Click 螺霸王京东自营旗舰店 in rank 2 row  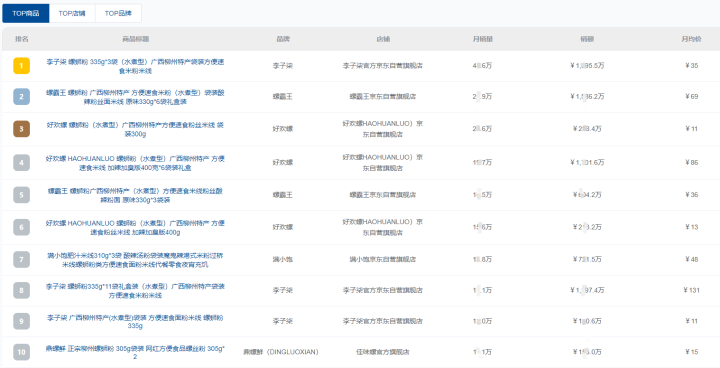pyautogui.click(x=383, y=96)
